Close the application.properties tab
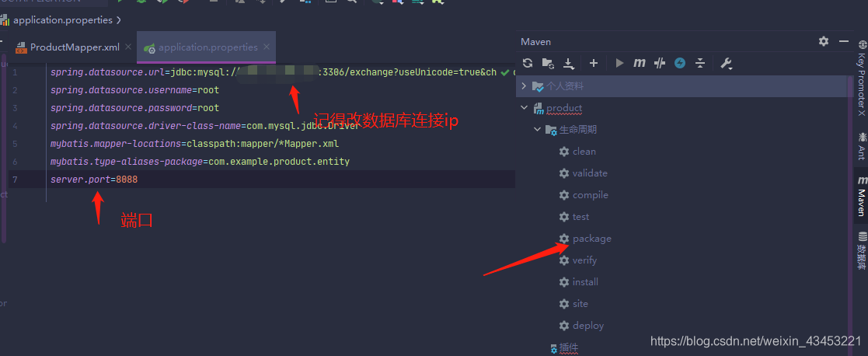 [x=267, y=47]
